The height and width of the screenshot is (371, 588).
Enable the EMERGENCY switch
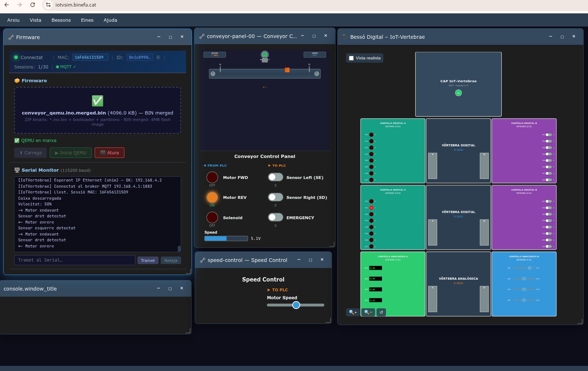pos(275,217)
